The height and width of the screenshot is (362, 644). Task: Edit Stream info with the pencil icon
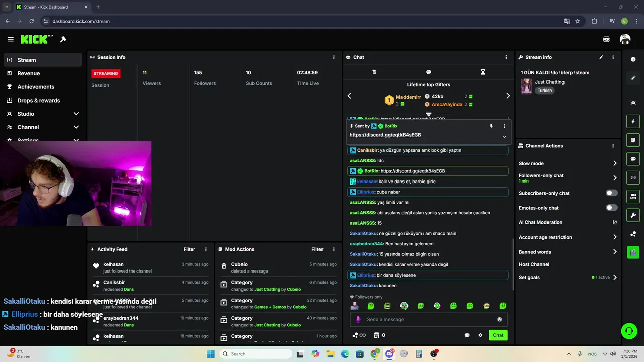pyautogui.click(x=601, y=57)
